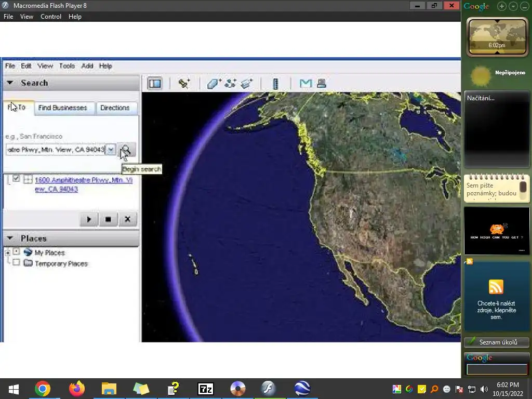Click the Fly To address input field

pos(56,150)
